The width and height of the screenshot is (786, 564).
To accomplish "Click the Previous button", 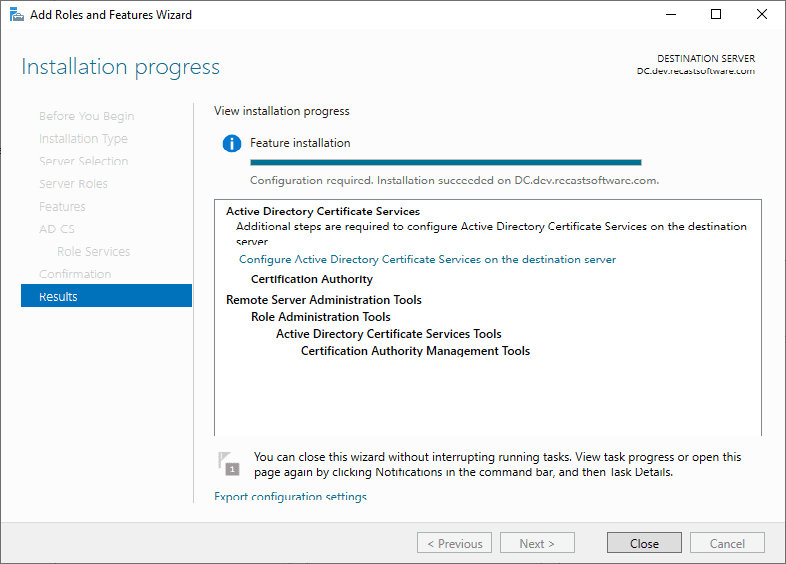I will [455, 543].
